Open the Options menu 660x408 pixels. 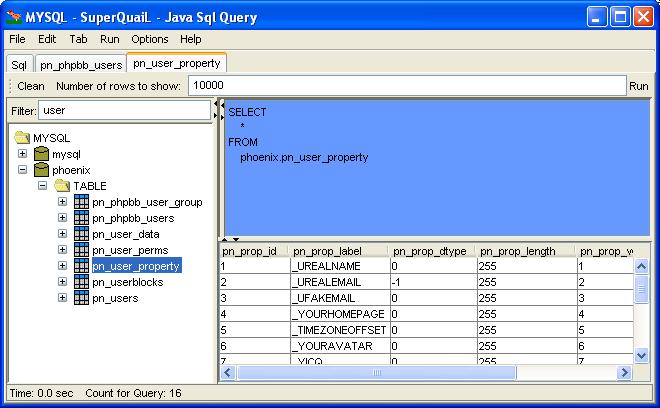click(150, 39)
